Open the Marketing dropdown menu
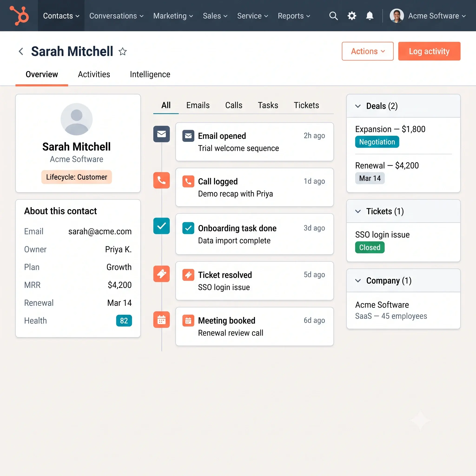 coord(173,16)
